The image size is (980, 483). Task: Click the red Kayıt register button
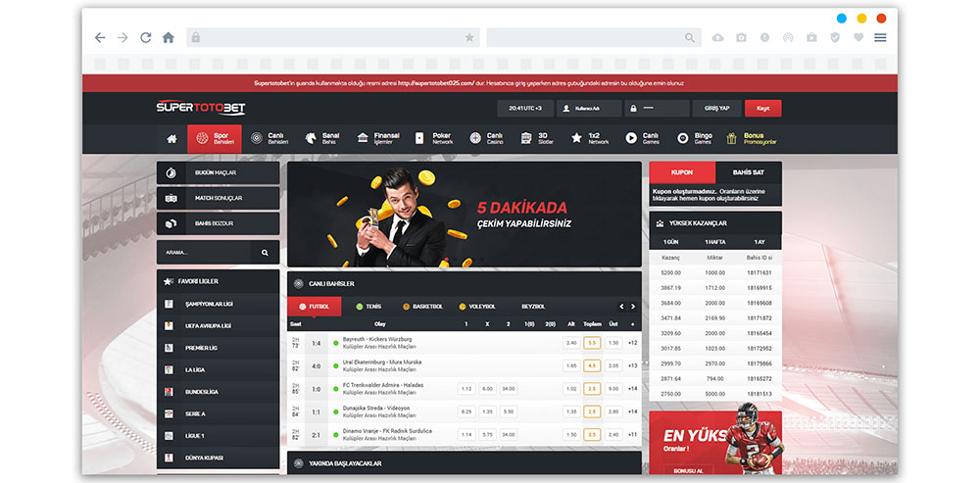762,108
